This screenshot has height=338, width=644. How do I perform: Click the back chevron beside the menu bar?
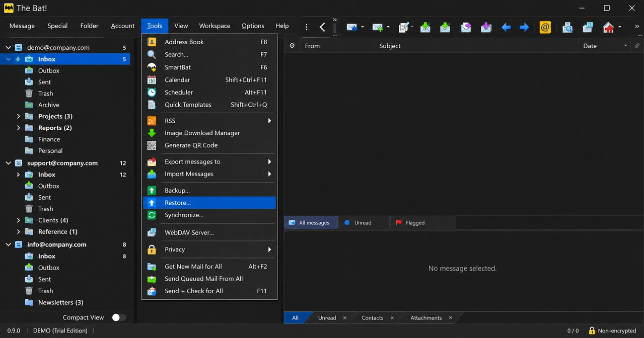coord(322,27)
